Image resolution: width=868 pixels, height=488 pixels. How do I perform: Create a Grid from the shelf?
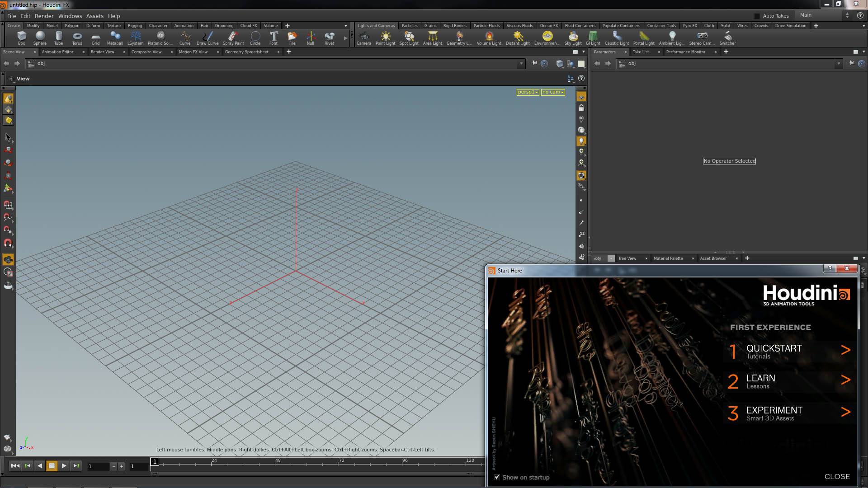[x=95, y=38]
